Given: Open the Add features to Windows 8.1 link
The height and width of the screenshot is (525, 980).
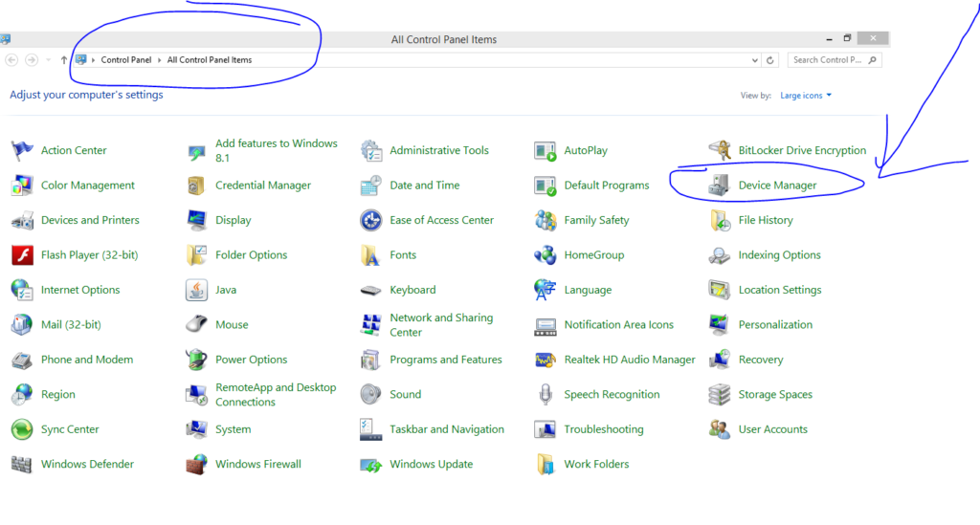Looking at the screenshot, I should point(277,150).
